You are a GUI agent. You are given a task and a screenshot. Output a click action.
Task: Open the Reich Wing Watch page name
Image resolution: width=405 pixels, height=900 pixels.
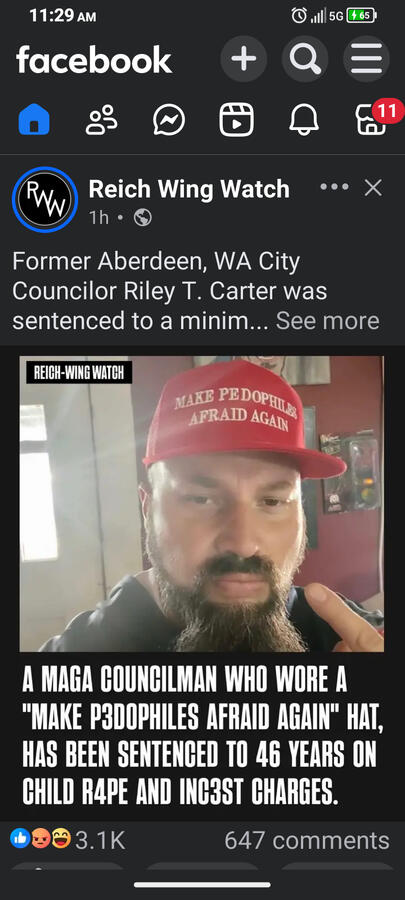[x=189, y=189]
